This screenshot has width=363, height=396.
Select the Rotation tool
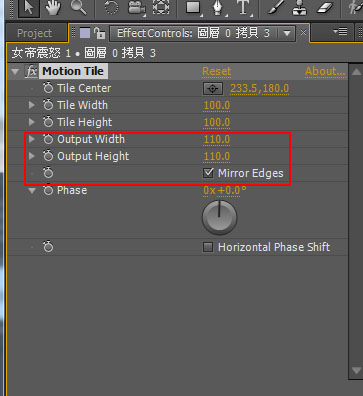pos(111,8)
